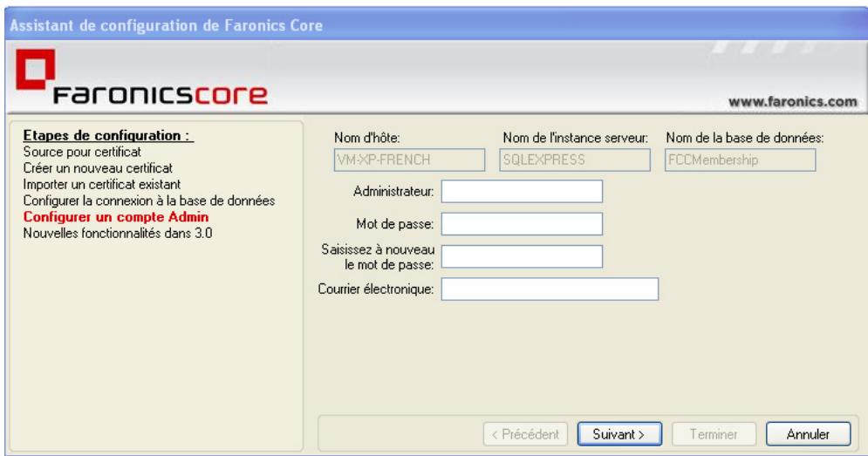This screenshot has height=456, width=868.
Task: Select step Configurer la connexion à la base de données
Action: click(x=149, y=201)
